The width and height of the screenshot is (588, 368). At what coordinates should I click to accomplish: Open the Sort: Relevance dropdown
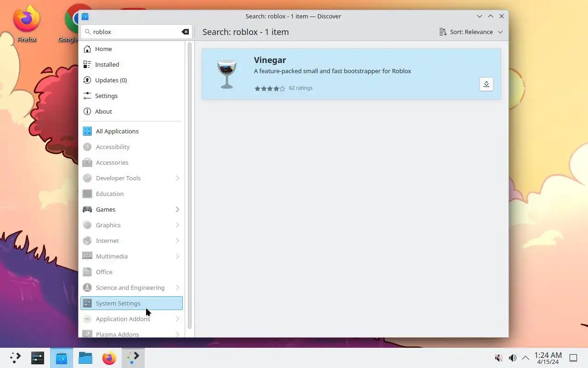click(471, 32)
